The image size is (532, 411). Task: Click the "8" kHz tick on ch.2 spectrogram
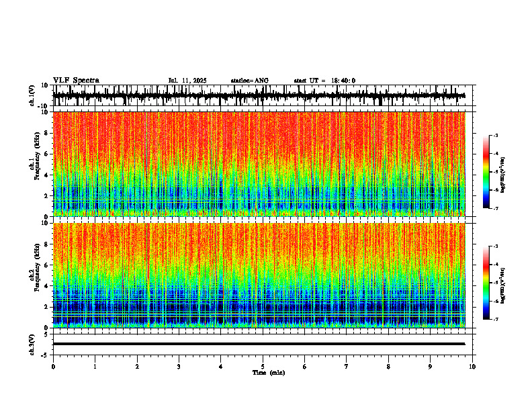coord(47,244)
